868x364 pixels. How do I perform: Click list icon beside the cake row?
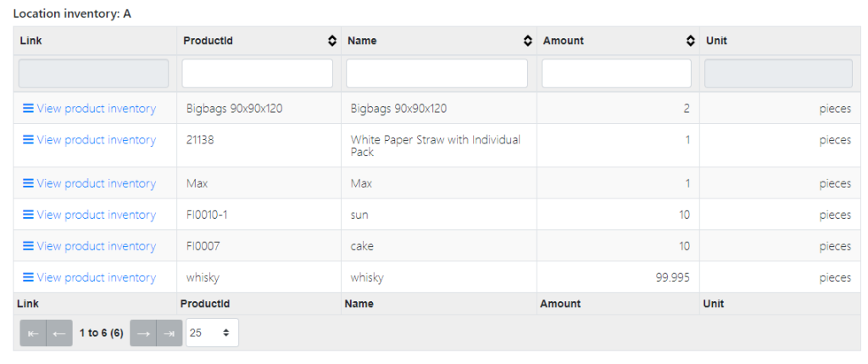click(28, 245)
